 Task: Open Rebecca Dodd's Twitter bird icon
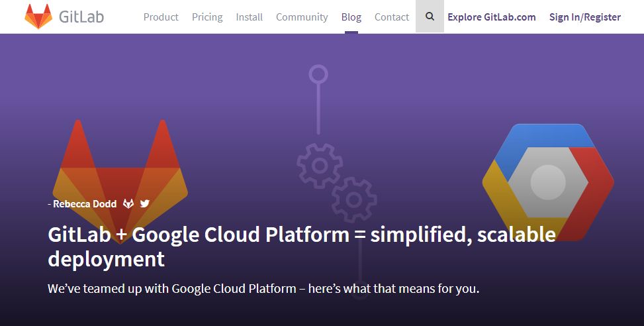tap(144, 203)
